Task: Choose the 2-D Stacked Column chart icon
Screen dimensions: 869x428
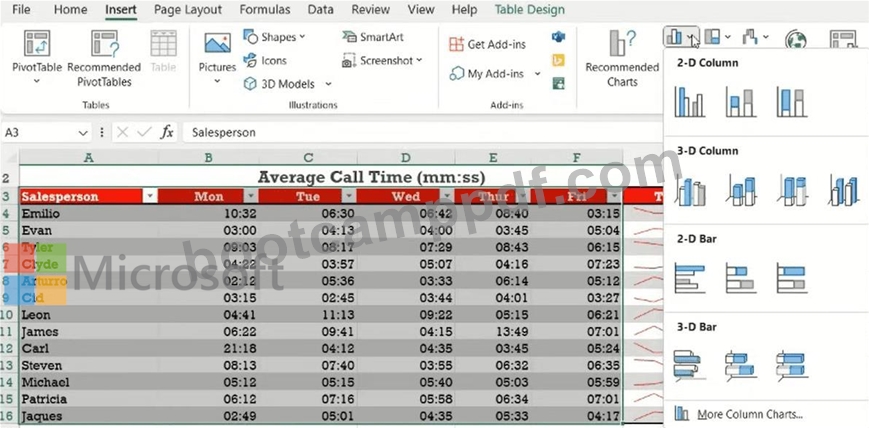Action: pos(740,102)
